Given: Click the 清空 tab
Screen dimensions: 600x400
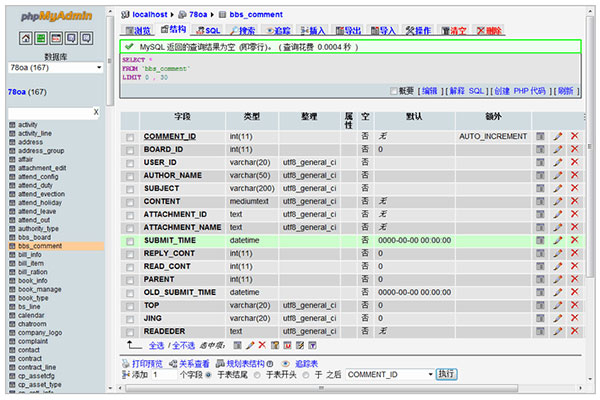Looking at the screenshot, I should click(x=453, y=31).
